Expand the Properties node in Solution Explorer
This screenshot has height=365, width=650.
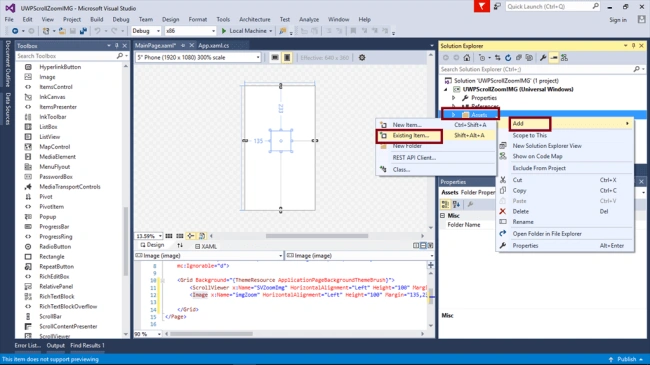click(454, 98)
